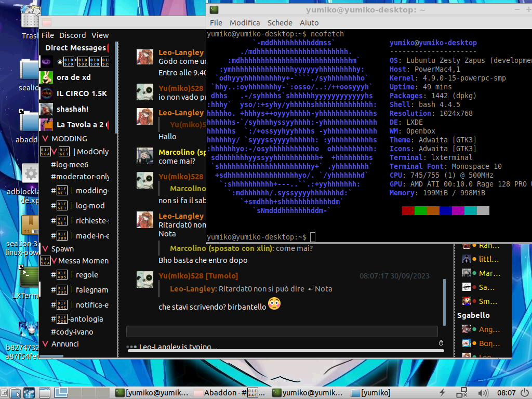Launch LXTerminal from the desktop shortcut
Image resolution: width=532 pixels, height=399 pixels.
pos(29,277)
